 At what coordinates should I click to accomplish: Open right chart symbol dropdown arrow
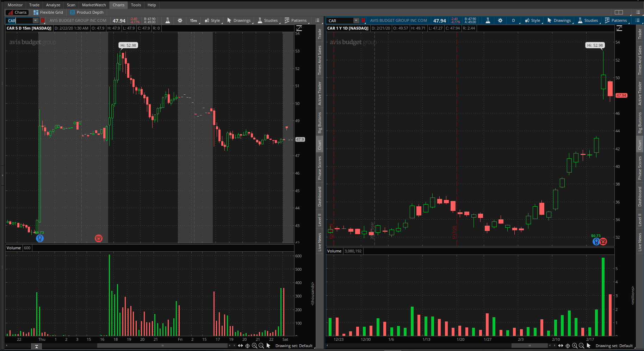pos(356,20)
